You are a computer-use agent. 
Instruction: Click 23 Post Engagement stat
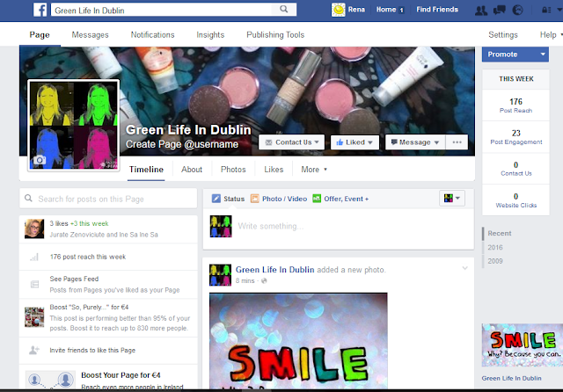tap(516, 137)
